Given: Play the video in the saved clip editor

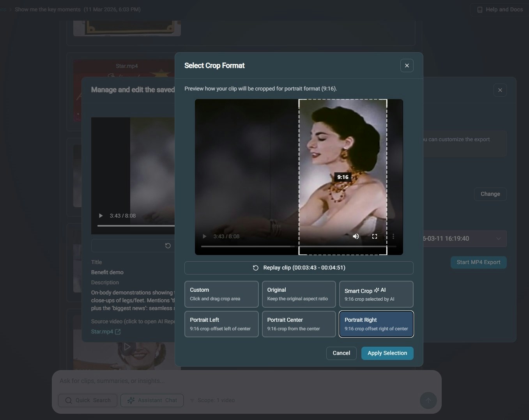Looking at the screenshot, I should coord(101,216).
